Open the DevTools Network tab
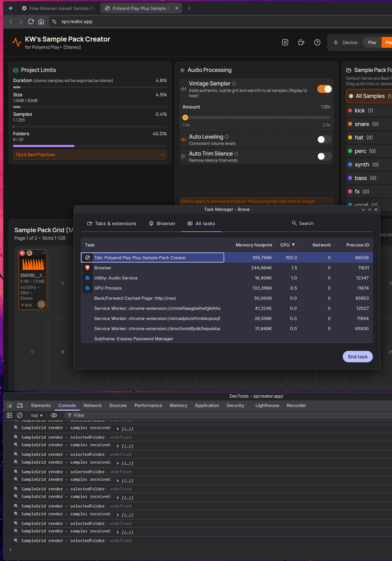 [92, 405]
